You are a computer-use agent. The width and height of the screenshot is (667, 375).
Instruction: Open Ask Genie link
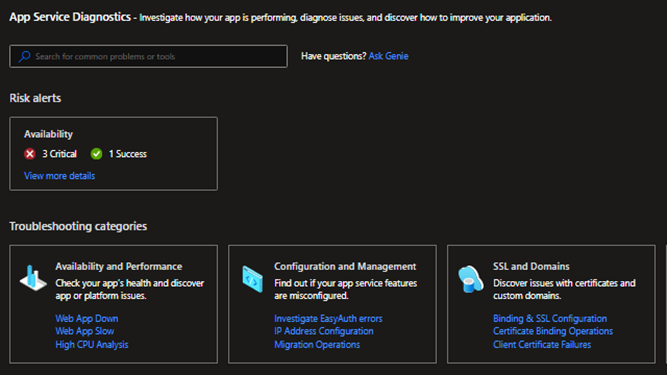388,56
